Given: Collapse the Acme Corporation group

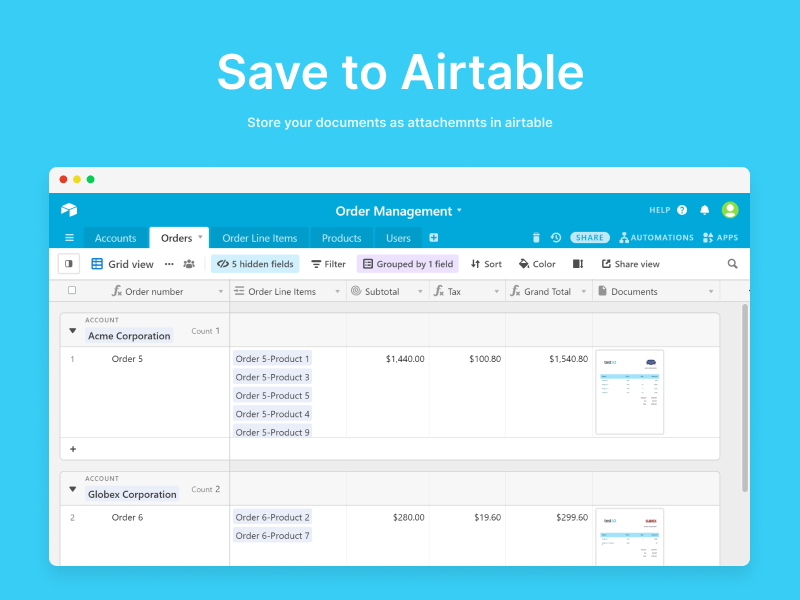Looking at the screenshot, I should click(72, 331).
